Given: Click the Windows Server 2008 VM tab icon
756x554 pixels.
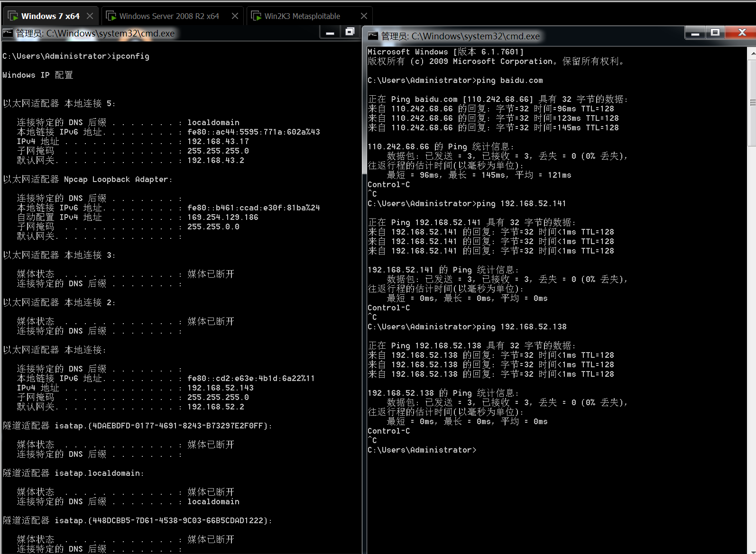Looking at the screenshot, I should [111, 16].
